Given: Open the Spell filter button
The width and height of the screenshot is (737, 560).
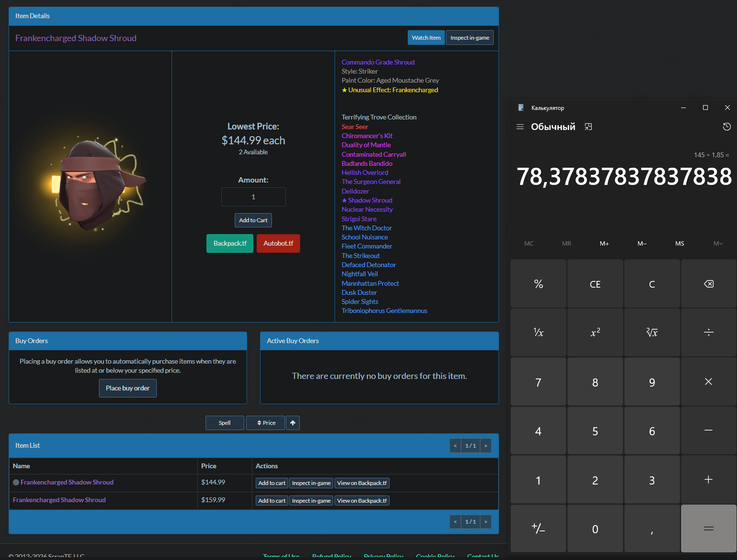Looking at the screenshot, I should (x=225, y=423).
